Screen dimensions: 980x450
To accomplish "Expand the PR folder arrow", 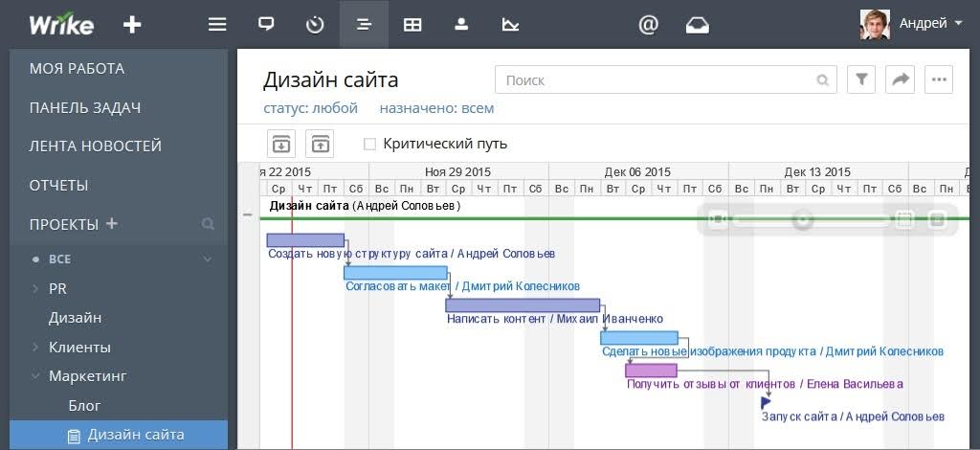I will (35, 289).
